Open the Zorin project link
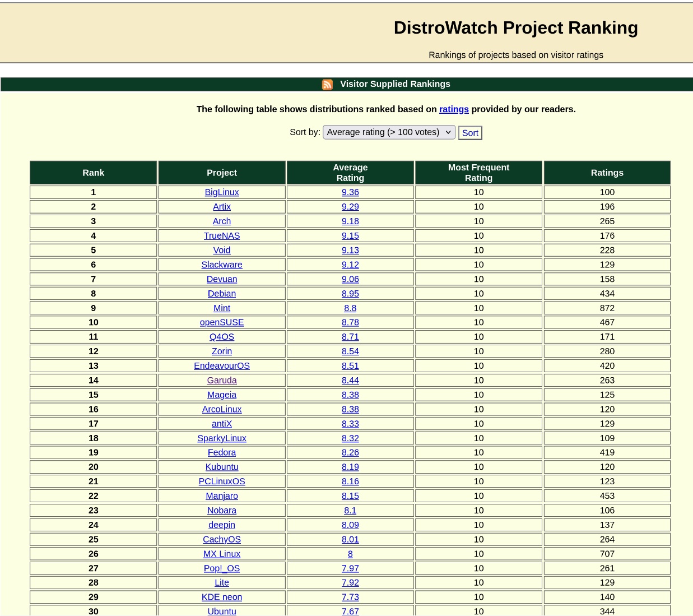The image size is (693, 616). pyautogui.click(x=222, y=351)
